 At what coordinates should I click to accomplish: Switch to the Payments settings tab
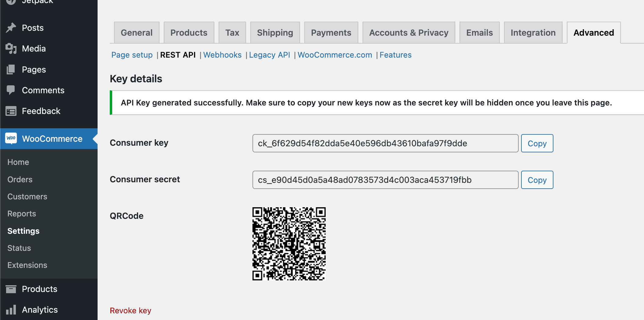click(x=331, y=32)
